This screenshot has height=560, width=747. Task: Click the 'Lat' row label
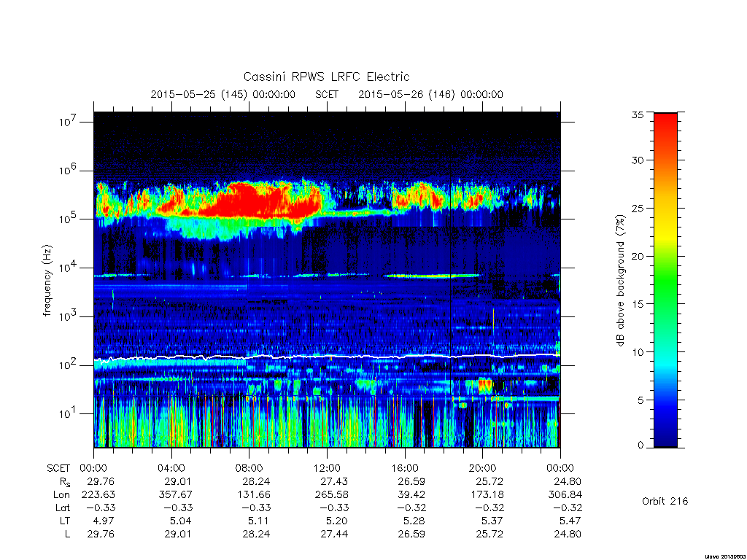coord(63,507)
